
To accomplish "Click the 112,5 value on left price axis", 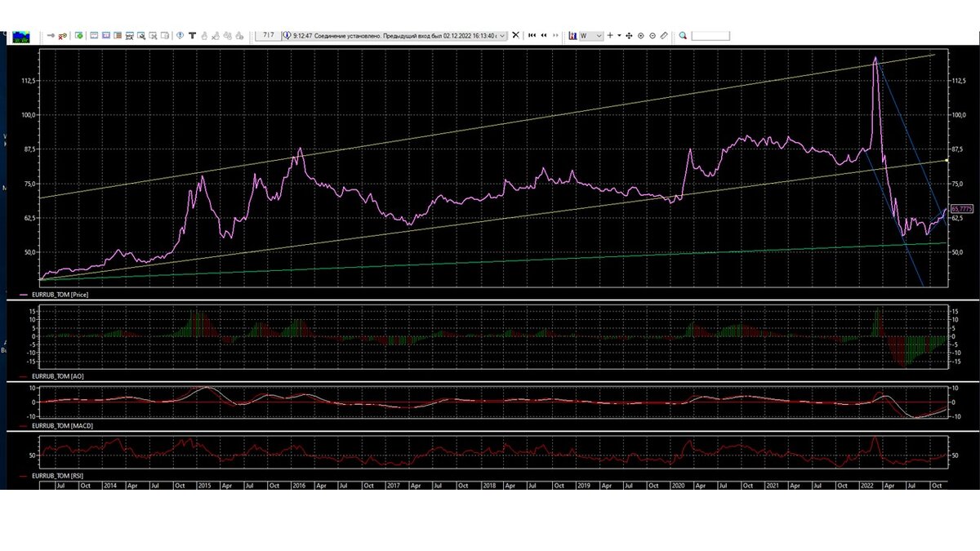I will point(29,81).
